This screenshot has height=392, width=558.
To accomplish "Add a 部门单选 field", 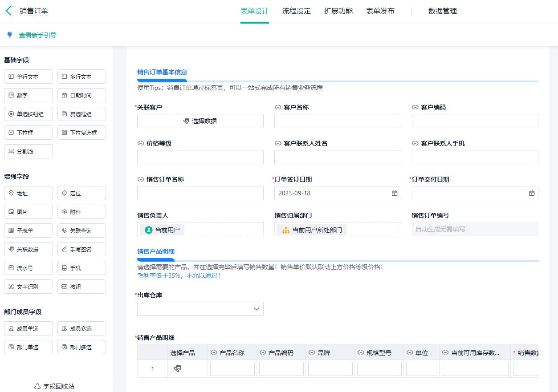I will pos(29,347).
